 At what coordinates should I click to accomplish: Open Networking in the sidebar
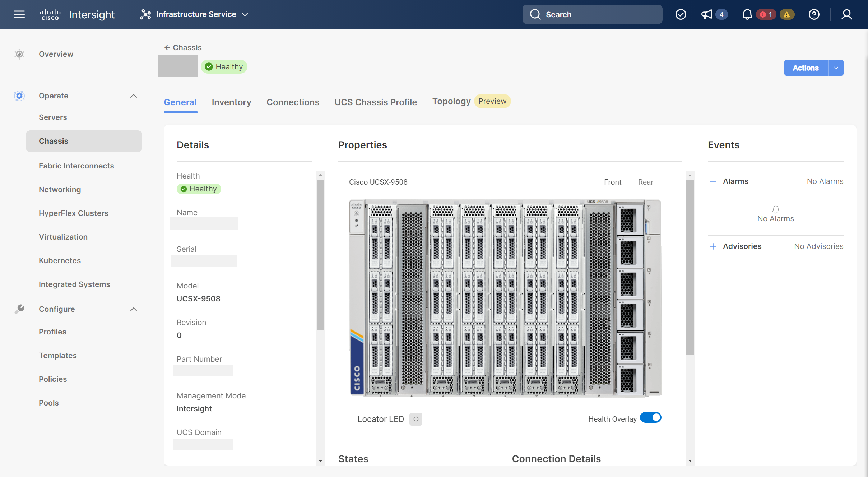tap(60, 190)
